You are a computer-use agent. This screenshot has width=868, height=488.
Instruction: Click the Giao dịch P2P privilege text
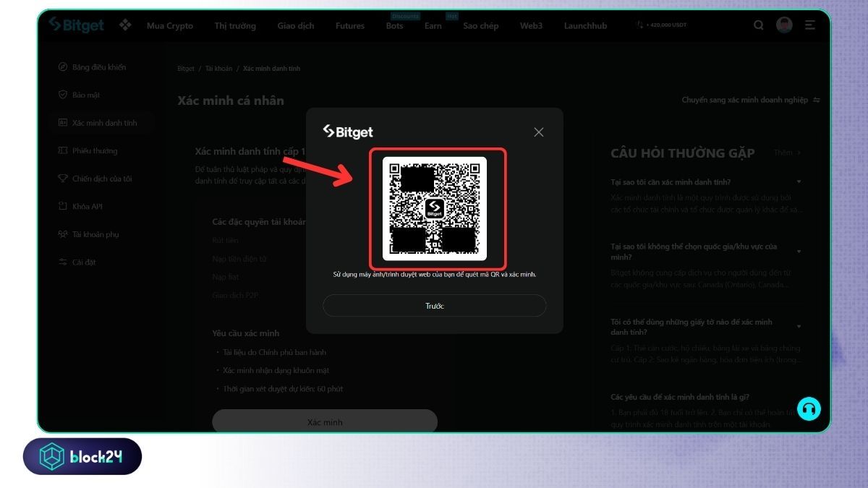[x=236, y=295]
